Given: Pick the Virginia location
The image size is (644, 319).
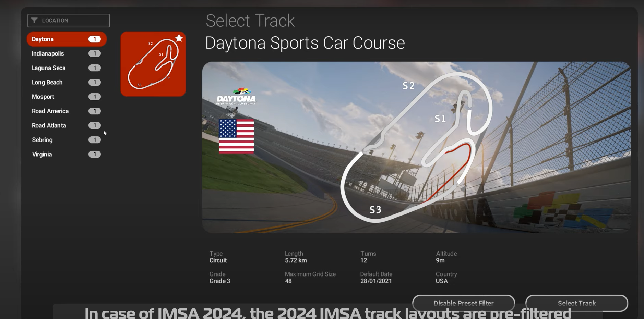Looking at the screenshot, I should click(67, 154).
